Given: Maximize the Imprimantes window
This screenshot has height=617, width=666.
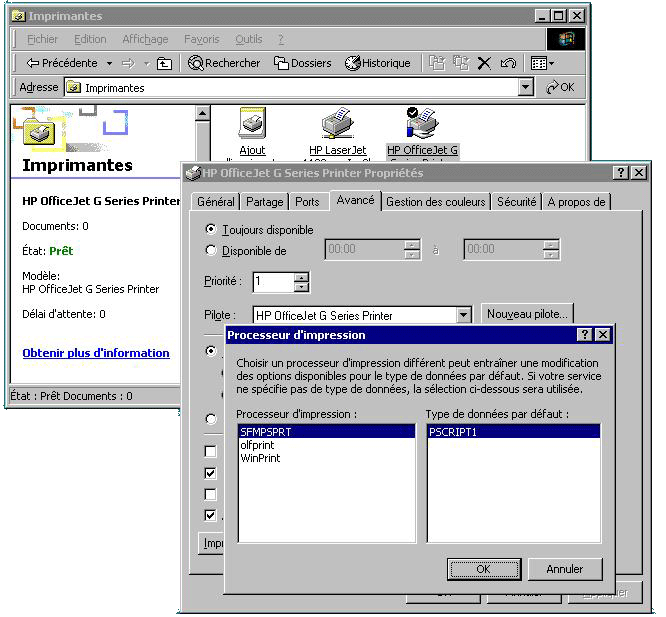Looking at the screenshot, I should click(x=559, y=16).
